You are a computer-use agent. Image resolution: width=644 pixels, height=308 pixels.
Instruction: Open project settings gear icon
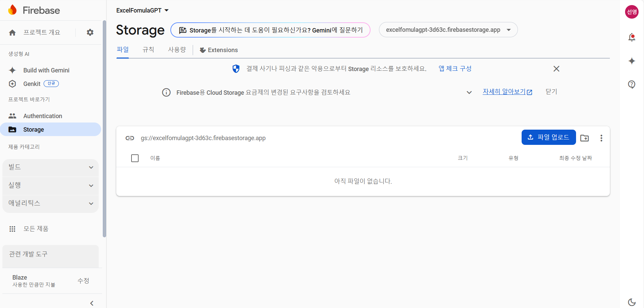90,32
